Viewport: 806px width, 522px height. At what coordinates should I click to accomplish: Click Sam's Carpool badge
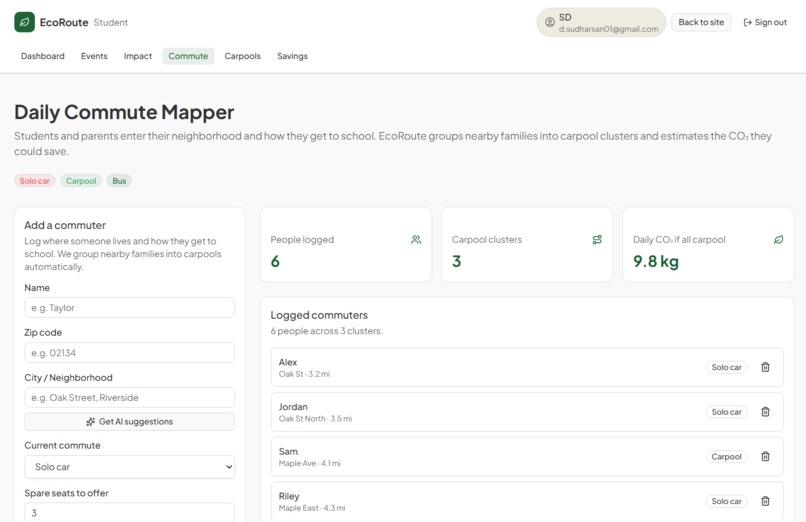726,457
